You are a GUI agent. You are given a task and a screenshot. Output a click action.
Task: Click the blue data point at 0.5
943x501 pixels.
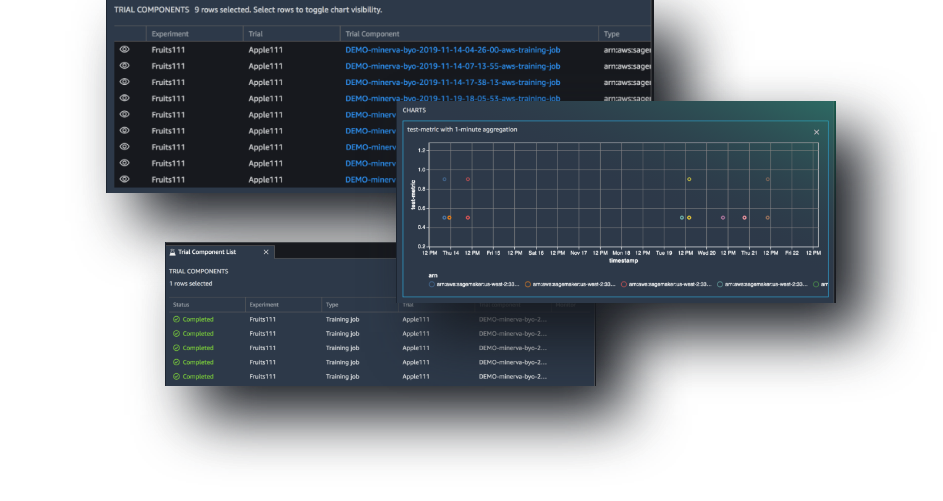(x=444, y=218)
